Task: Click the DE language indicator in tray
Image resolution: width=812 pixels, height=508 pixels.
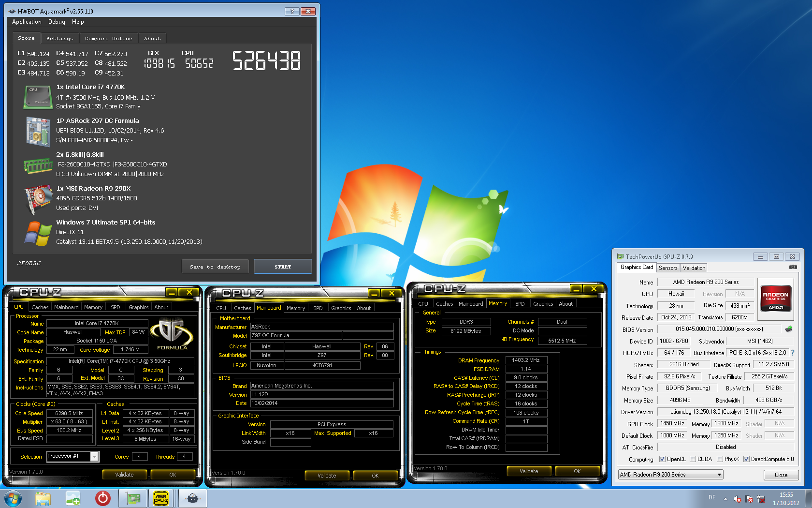Action: point(712,497)
